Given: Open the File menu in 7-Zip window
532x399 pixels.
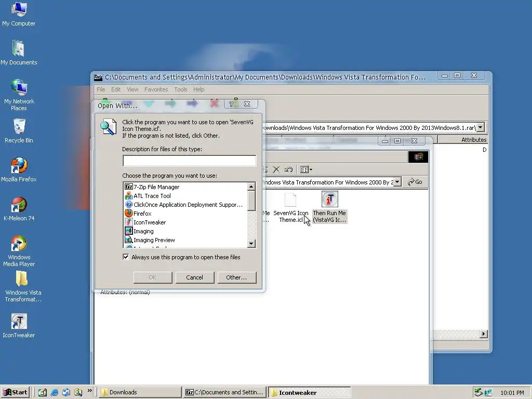Looking at the screenshot, I should 101,89.
